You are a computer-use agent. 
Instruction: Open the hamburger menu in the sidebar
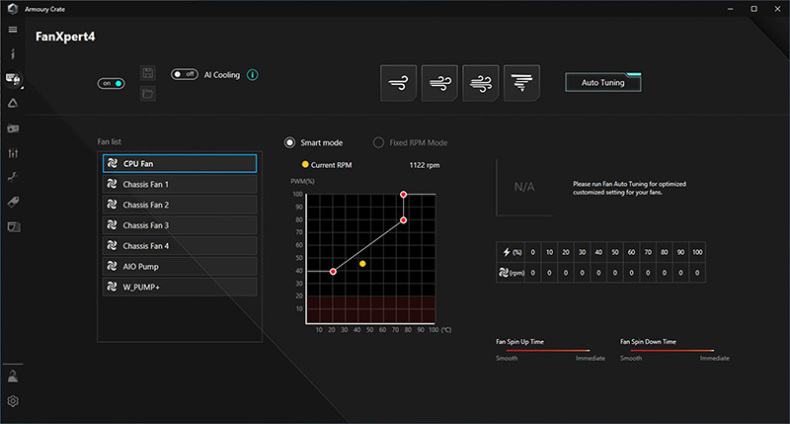[13, 30]
